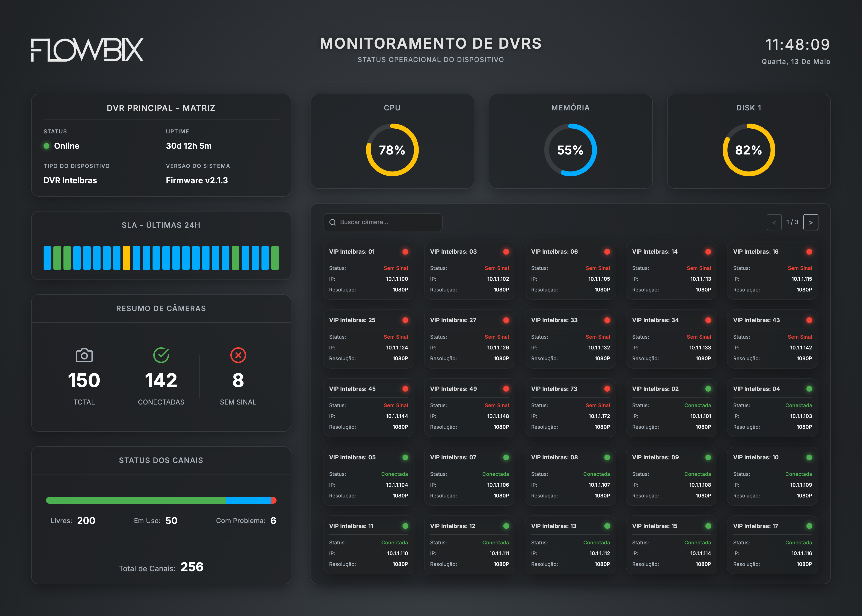Viewport: 862px width, 616px height.
Task: Click green status dot on VIP Intelbras: 08
Action: click(x=607, y=457)
